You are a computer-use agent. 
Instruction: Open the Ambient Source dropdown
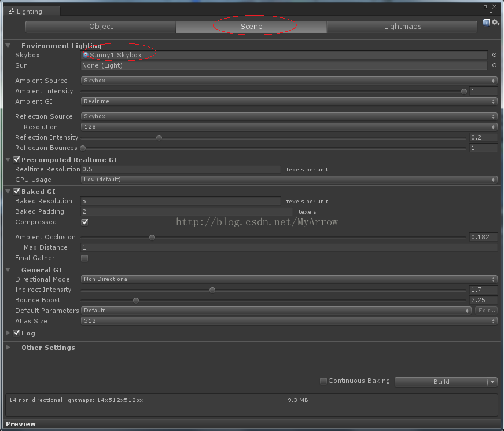coord(289,81)
